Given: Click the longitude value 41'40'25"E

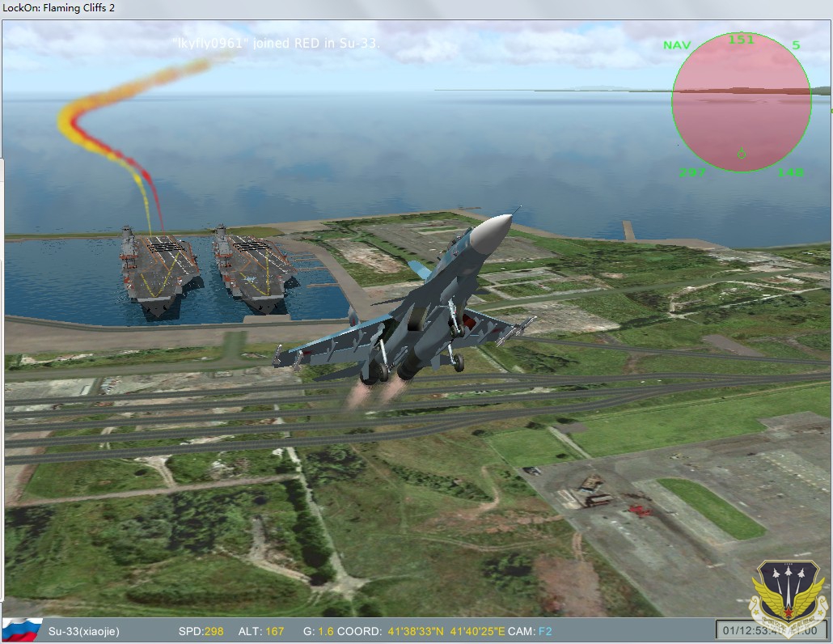Looking at the screenshot, I should tap(478, 631).
